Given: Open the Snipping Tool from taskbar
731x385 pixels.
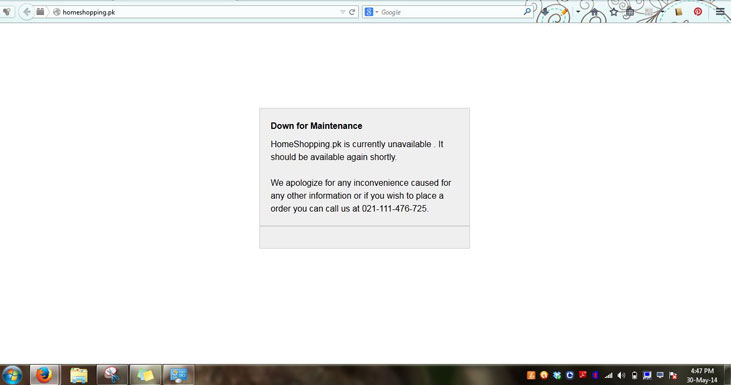Looking at the screenshot, I should pyautogui.click(x=112, y=375).
